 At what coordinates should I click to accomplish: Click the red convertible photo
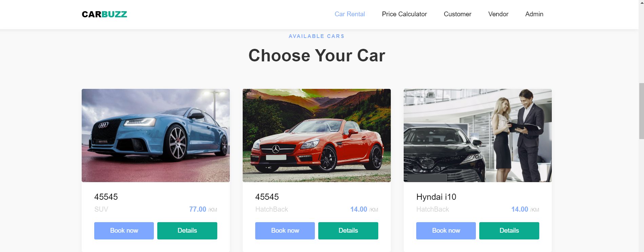316,135
